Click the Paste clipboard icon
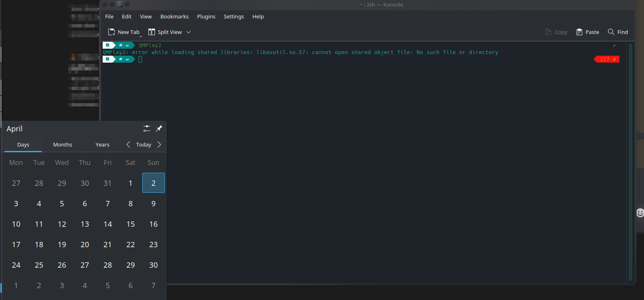 click(x=579, y=32)
